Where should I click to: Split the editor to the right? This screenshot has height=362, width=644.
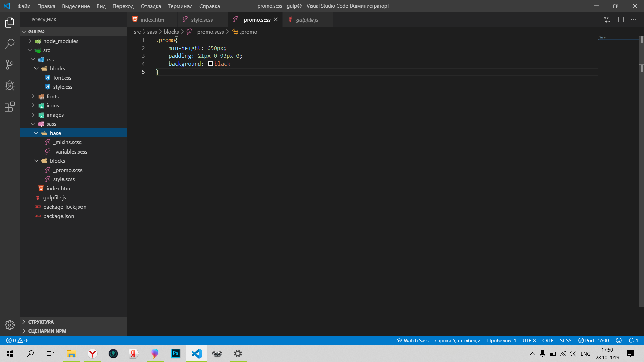(621, 20)
